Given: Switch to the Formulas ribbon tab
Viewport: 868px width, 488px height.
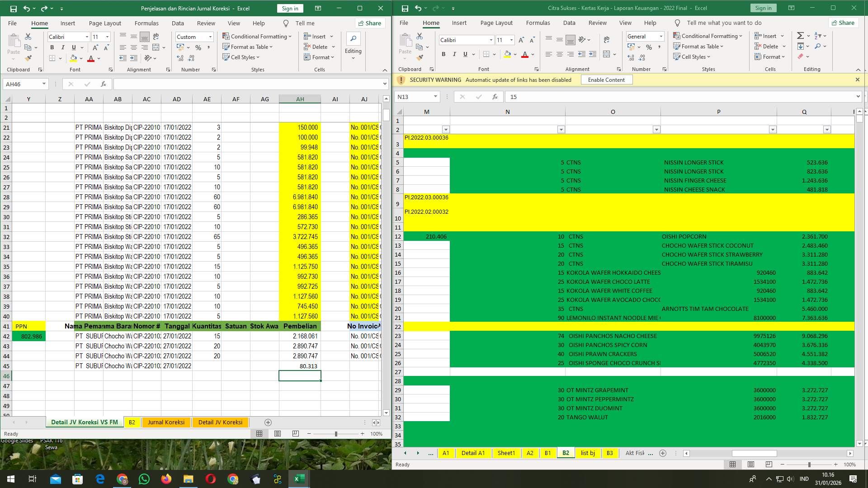Looking at the screenshot, I should pos(146,23).
